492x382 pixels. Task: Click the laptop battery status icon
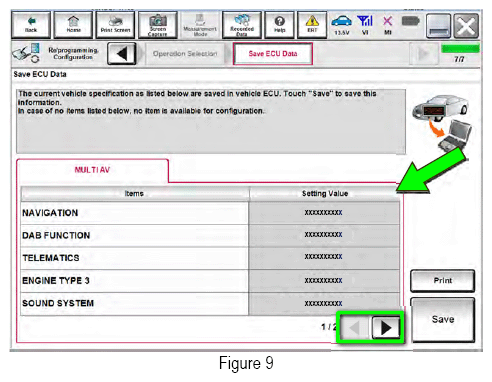point(410,22)
